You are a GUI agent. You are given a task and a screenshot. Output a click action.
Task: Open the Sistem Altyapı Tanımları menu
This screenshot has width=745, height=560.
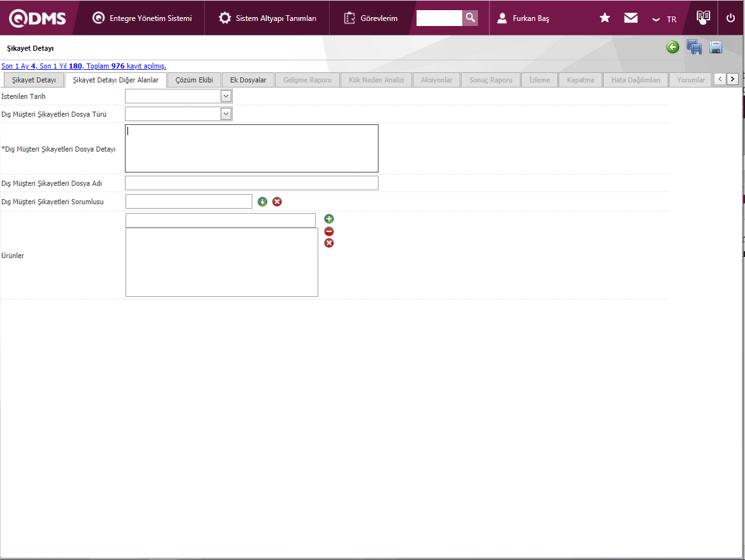[268, 18]
